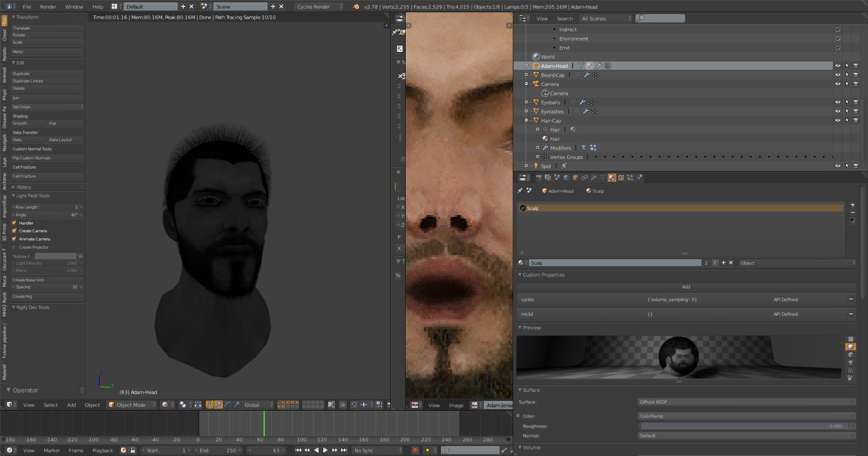Image resolution: width=868 pixels, height=456 pixels.
Task: Open the World properties tab (globe icon)
Action: coord(566,178)
